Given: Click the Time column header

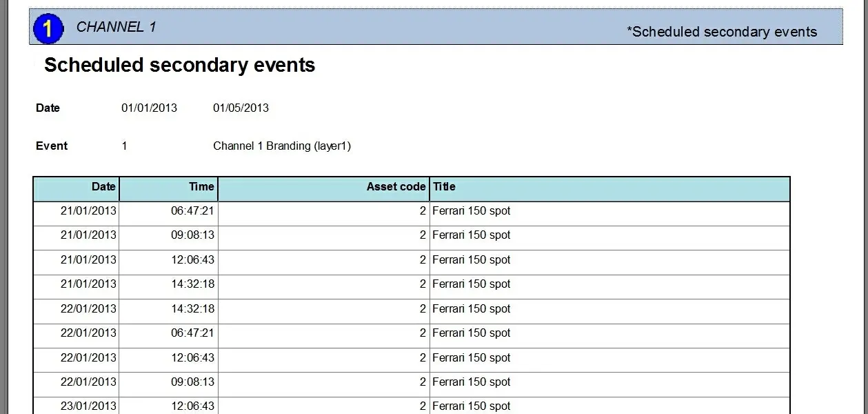Looking at the screenshot, I should pos(201,186).
